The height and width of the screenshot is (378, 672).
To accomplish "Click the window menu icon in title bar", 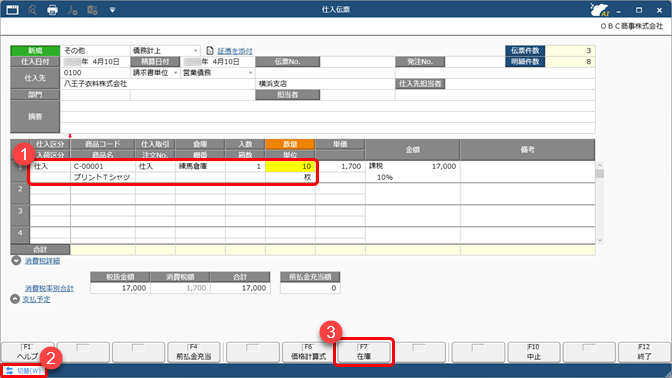I will [x=12, y=9].
